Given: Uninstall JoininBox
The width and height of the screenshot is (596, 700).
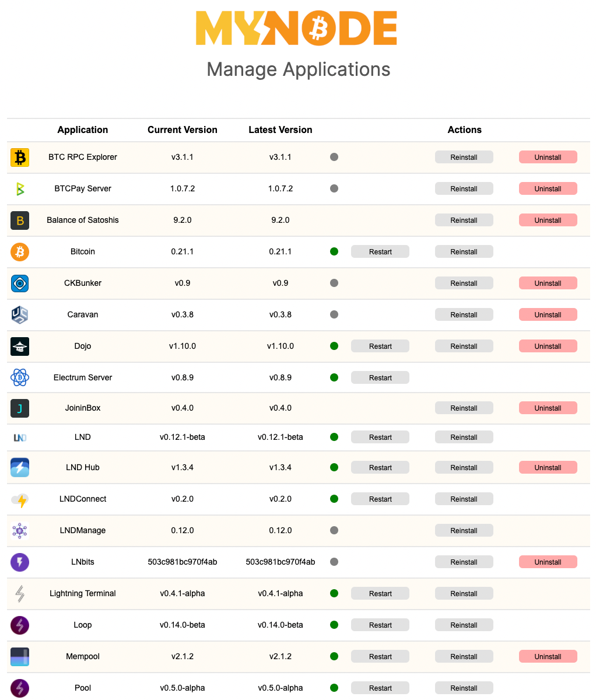Looking at the screenshot, I should [548, 408].
